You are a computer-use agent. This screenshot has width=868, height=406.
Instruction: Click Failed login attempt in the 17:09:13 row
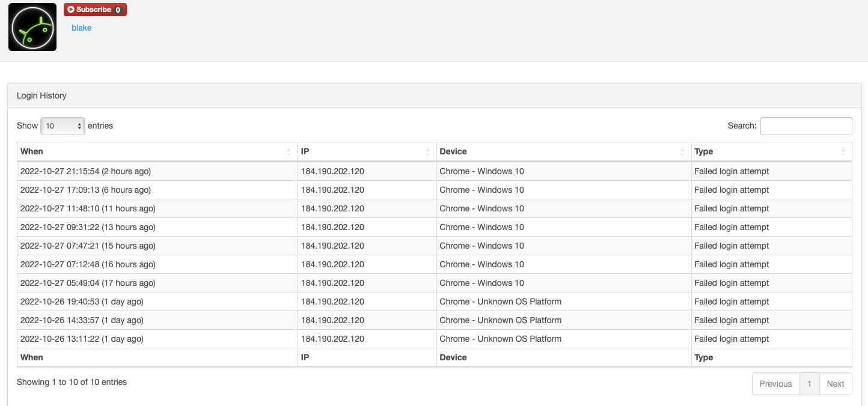[x=732, y=190]
